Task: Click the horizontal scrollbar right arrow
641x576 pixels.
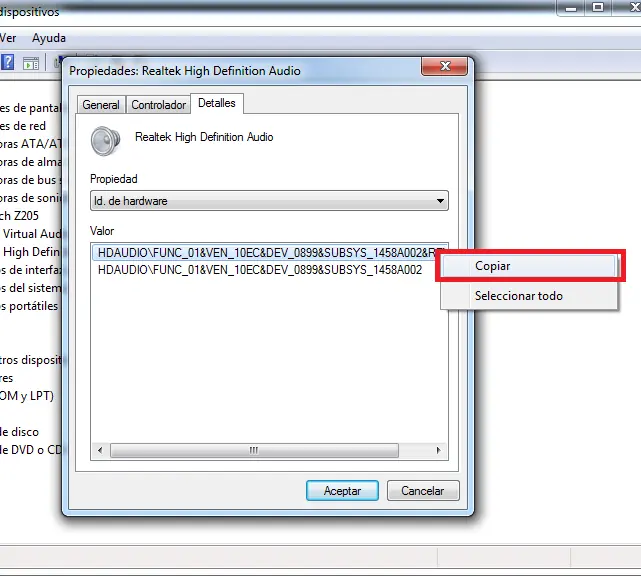Action: click(439, 450)
